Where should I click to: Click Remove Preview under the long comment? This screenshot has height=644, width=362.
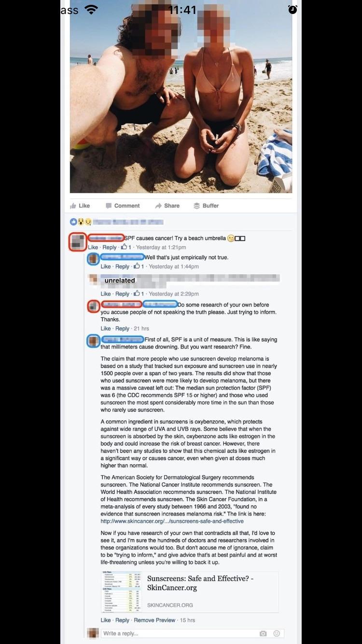[x=154, y=620]
